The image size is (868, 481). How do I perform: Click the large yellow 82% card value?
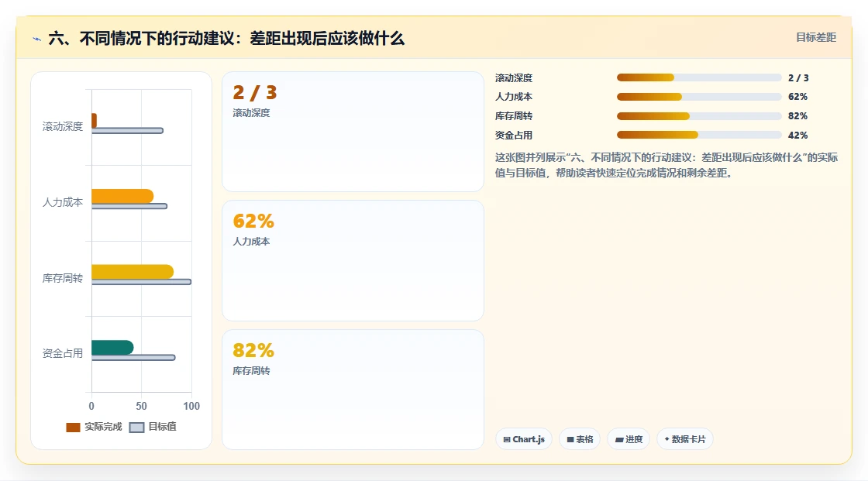253,350
